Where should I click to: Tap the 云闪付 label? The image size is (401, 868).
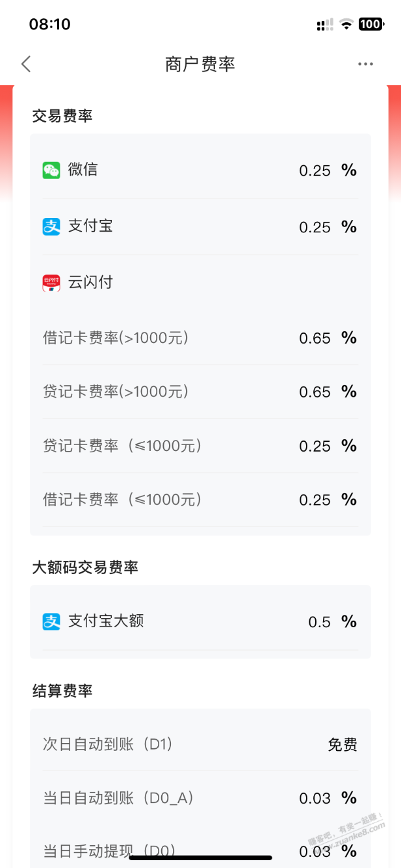click(90, 282)
